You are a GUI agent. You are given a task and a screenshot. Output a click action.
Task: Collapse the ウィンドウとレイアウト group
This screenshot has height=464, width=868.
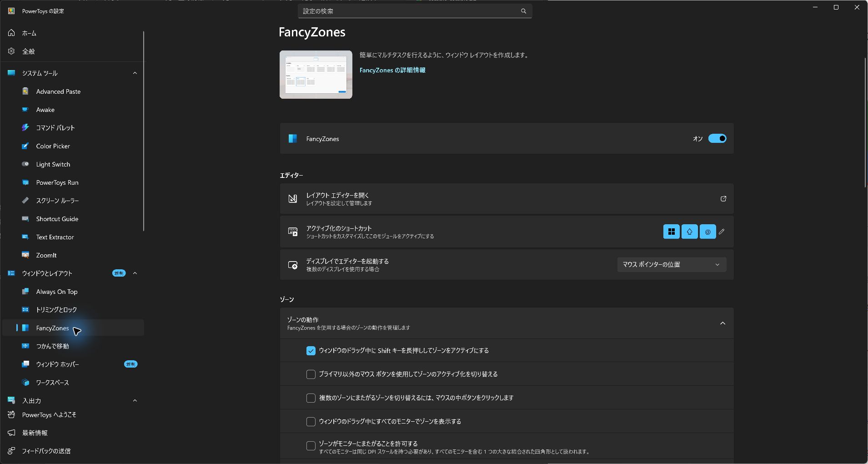tap(135, 273)
